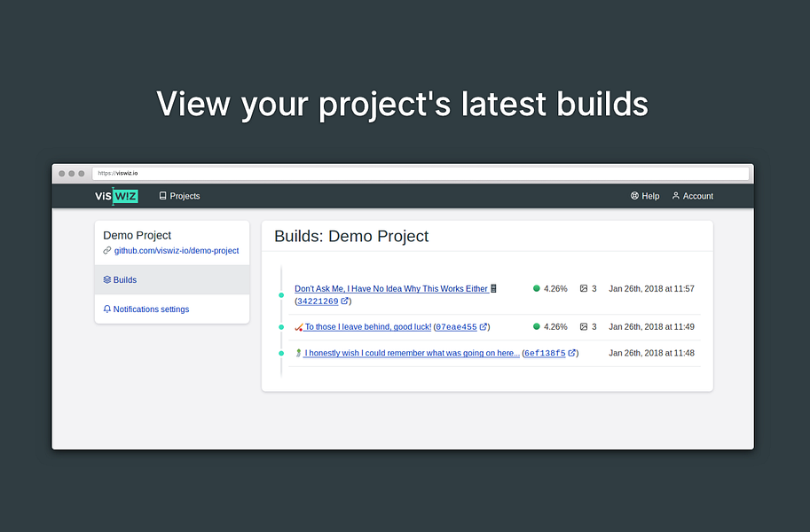Viewport: 810px width, 532px height.
Task: Open Notifications settings in sidebar
Action: point(151,309)
